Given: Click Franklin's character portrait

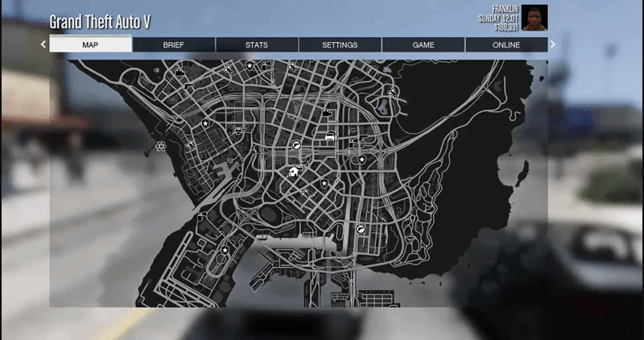Looking at the screenshot, I should pos(535,18).
